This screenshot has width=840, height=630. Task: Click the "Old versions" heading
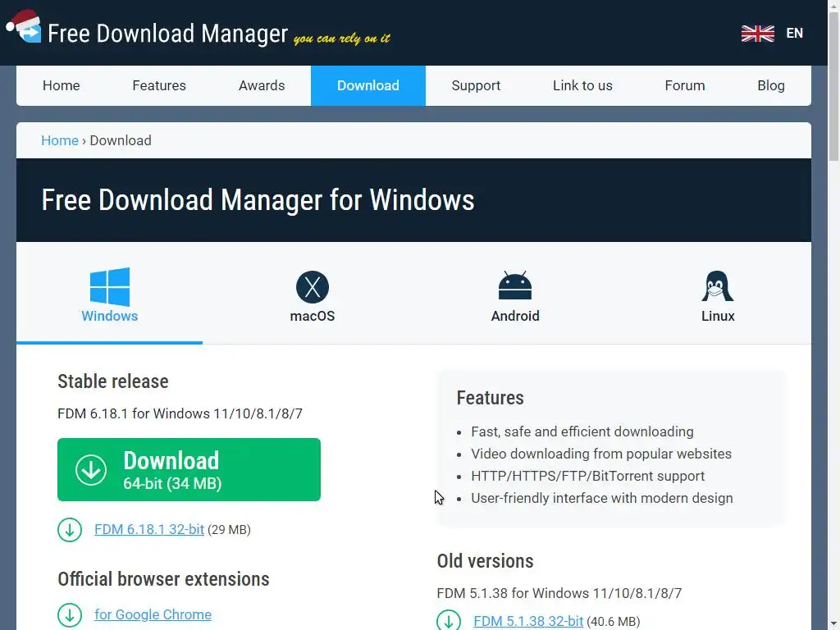coord(486,561)
